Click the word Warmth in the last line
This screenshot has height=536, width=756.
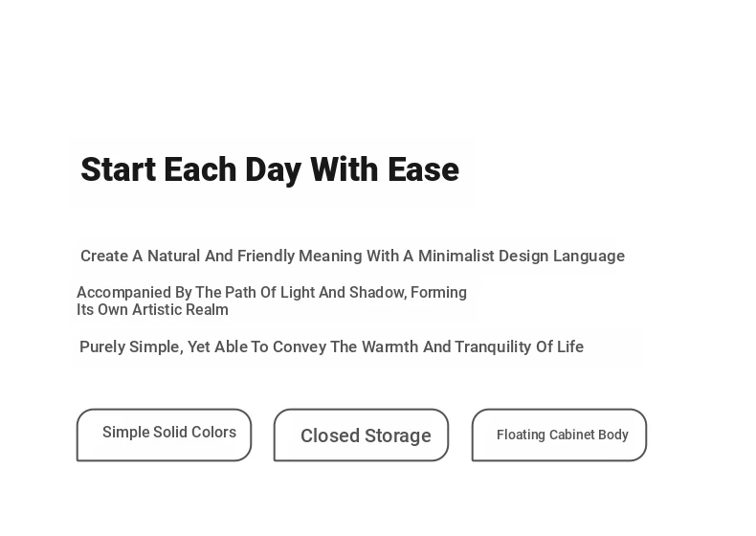[390, 346]
